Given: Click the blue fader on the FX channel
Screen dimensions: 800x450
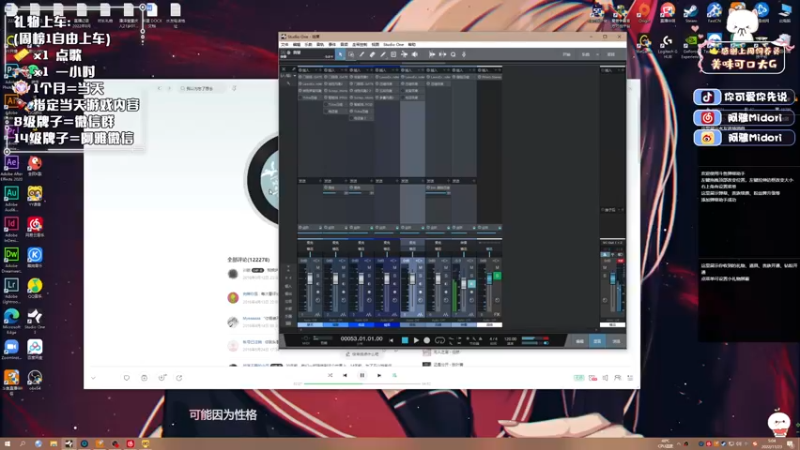Looking at the screenshot, I should [x=489, y=278].
